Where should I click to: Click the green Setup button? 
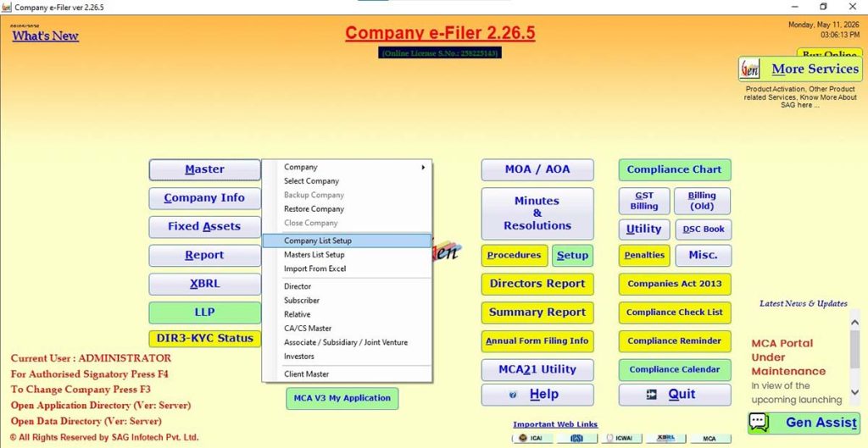572,256
